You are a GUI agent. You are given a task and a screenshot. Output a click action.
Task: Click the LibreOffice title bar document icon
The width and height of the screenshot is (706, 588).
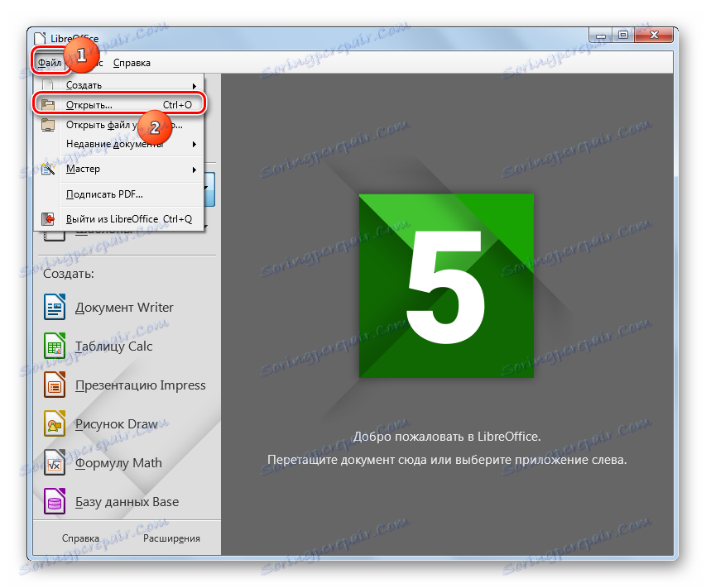point(40,38)
